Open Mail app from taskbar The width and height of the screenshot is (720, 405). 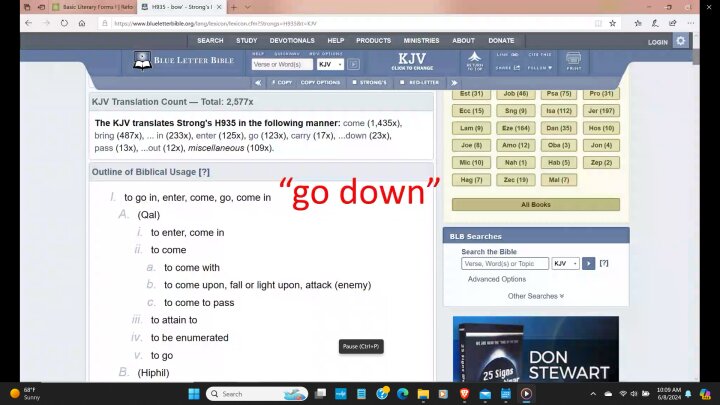[485, 394]
